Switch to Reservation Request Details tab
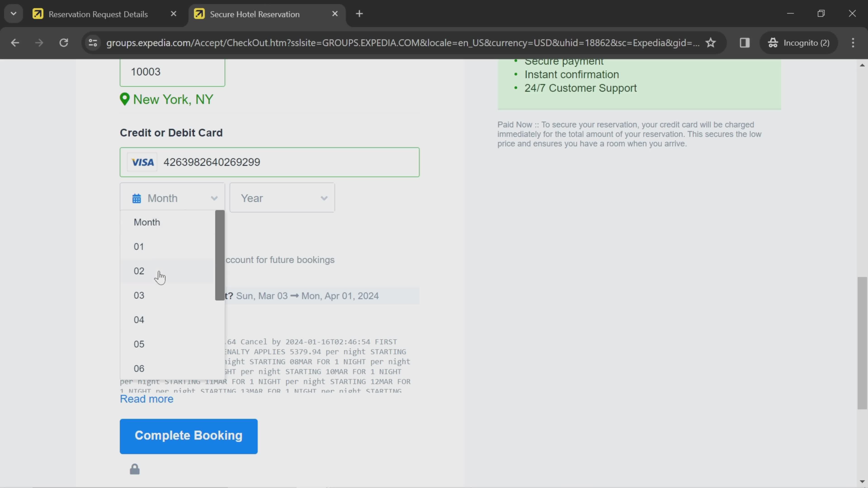This screenshot has height=488, width=868. coord(98,14)
